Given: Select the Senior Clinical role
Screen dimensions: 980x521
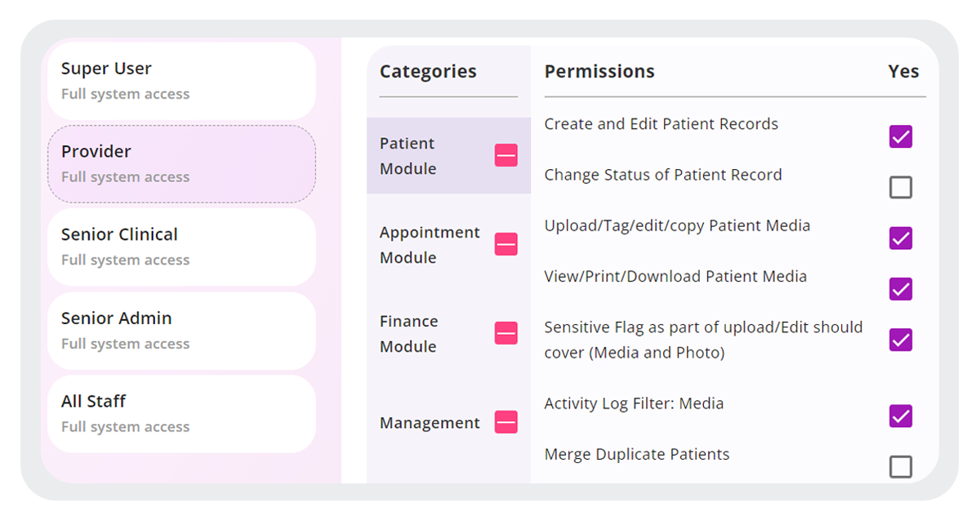Looking at the screenshot, I should click(x=181, y=247).
